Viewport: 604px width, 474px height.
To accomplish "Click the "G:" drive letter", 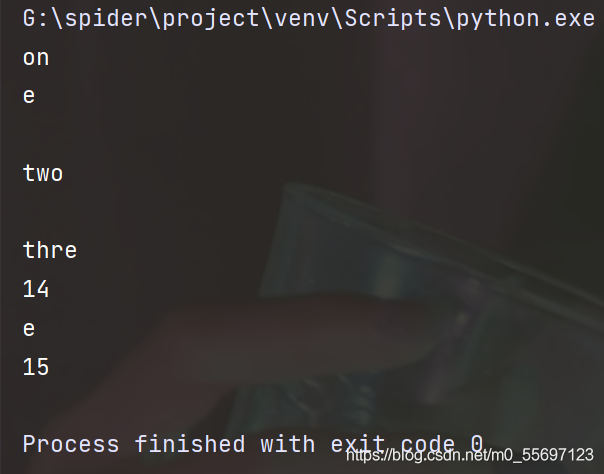I will click(x=36, y=19).
